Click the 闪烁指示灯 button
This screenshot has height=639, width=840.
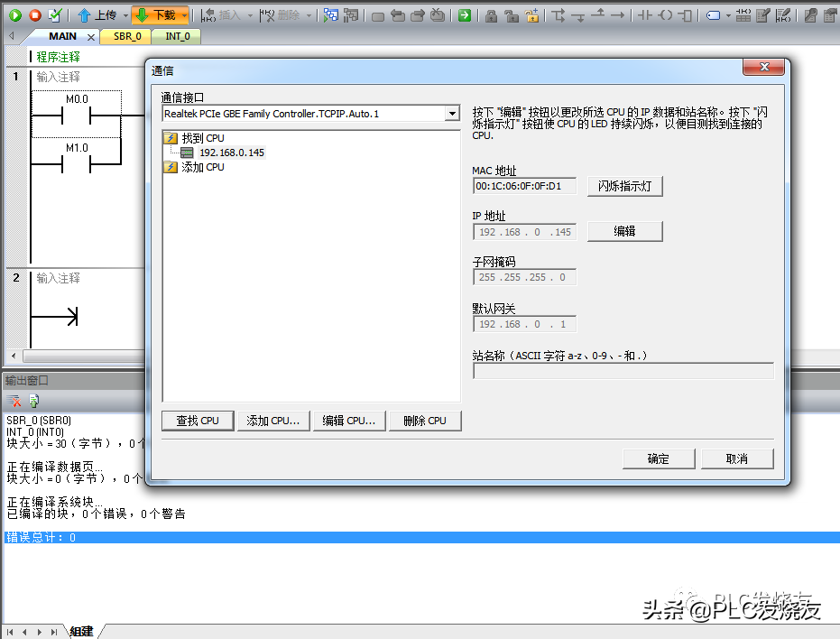click(x=625, y=186)
